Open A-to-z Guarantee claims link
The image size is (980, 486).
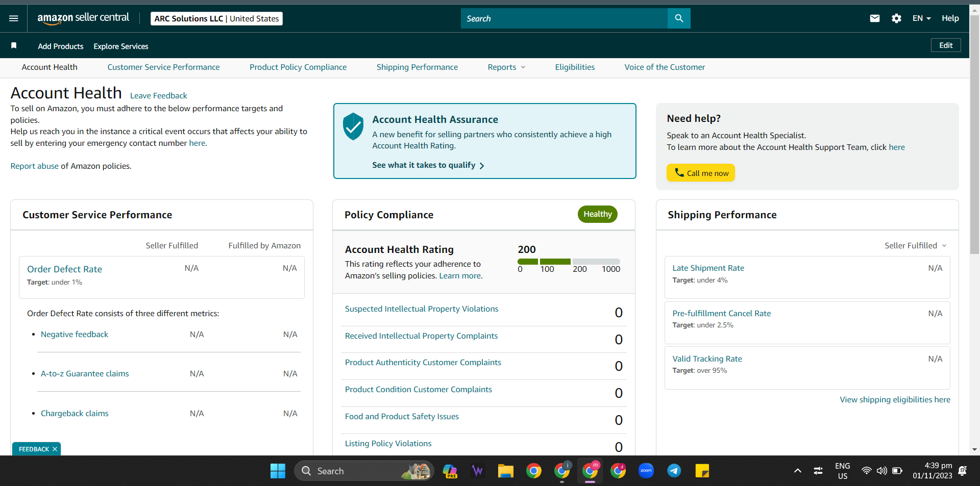tap(85, 374)
